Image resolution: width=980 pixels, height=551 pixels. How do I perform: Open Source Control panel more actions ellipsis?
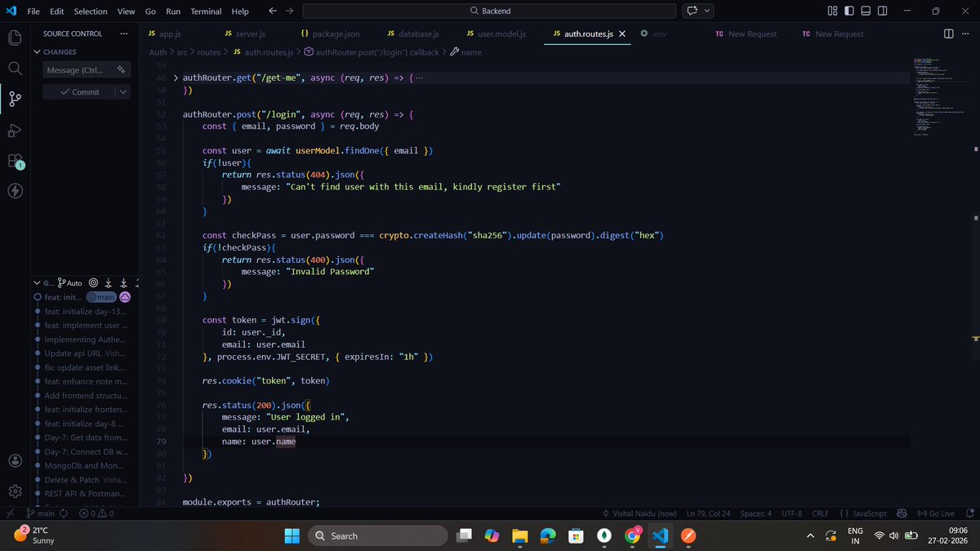point(124,33)
